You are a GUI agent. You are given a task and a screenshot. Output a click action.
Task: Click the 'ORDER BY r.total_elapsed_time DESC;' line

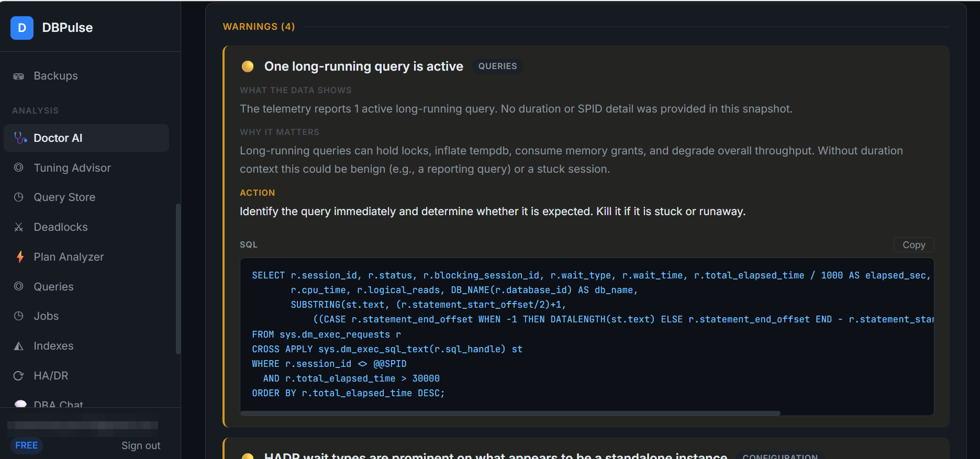[x=348, y=393]
